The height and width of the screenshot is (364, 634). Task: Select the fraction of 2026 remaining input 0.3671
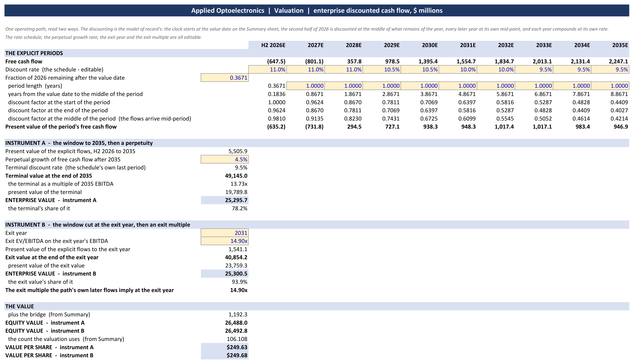click(225, 78)
